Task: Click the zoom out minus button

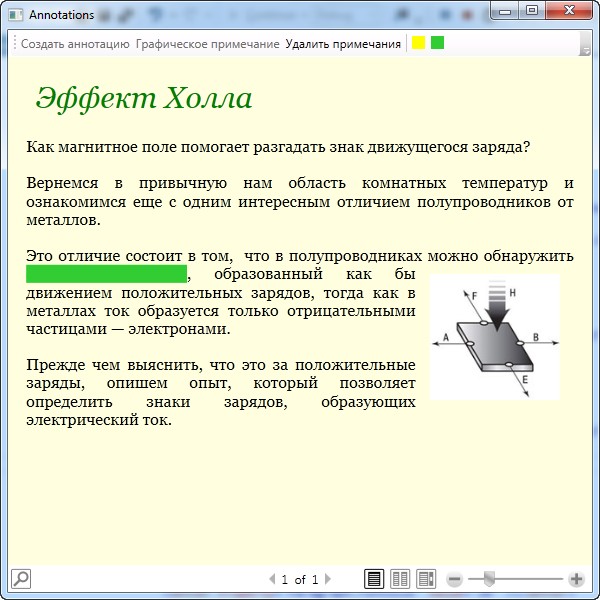Action: [x=455, y=579]
